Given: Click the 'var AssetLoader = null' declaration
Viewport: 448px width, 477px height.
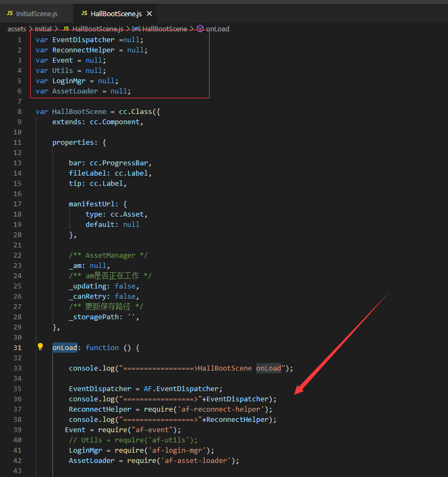Looking at the screenshot, I should click(x=83, y=91).
